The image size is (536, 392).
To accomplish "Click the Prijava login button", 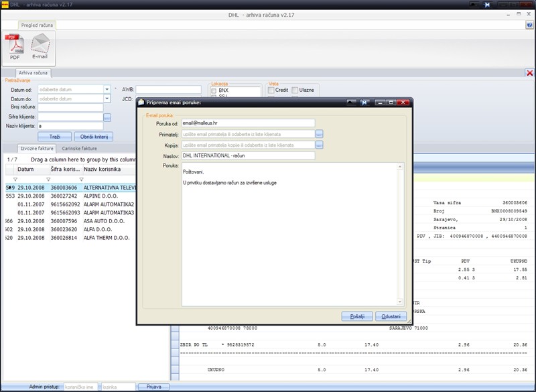I will [x=154, y=387].
